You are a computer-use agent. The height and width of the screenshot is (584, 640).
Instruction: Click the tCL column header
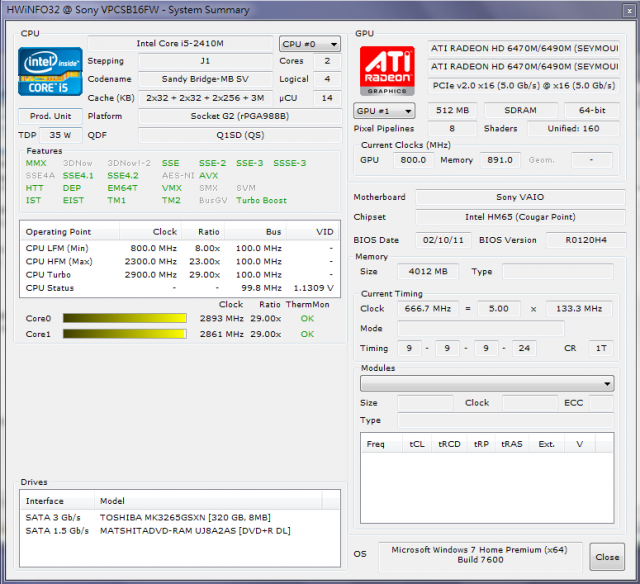pyautogui.click(x=417, y=444)
